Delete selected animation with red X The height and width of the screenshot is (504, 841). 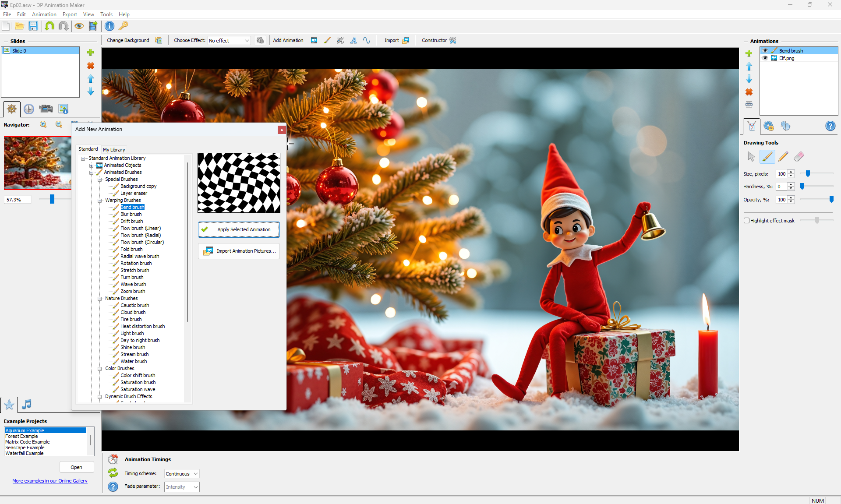[x=749, y=92]
